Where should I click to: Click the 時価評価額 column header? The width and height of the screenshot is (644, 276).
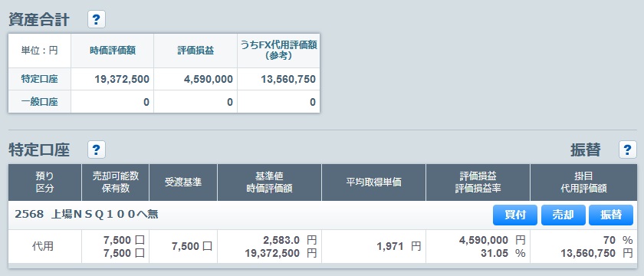tap(113, 51)
